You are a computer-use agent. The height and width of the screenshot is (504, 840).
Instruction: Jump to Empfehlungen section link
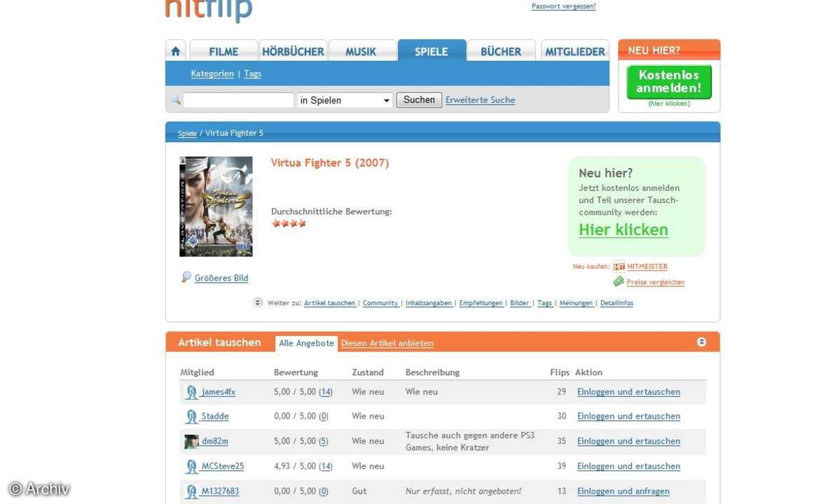(x=481, y=303)
